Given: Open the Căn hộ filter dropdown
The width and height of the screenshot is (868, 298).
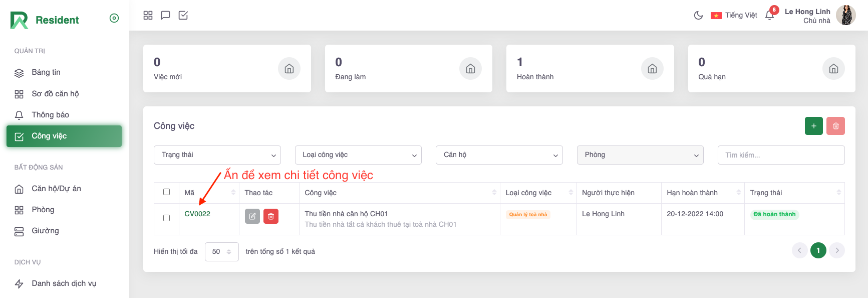Looking at the screenshot, I should [x=499, y=155].
